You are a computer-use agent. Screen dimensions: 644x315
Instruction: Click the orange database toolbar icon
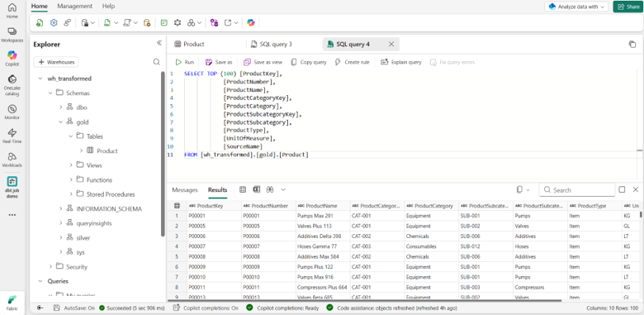click(x=147, y=23)
